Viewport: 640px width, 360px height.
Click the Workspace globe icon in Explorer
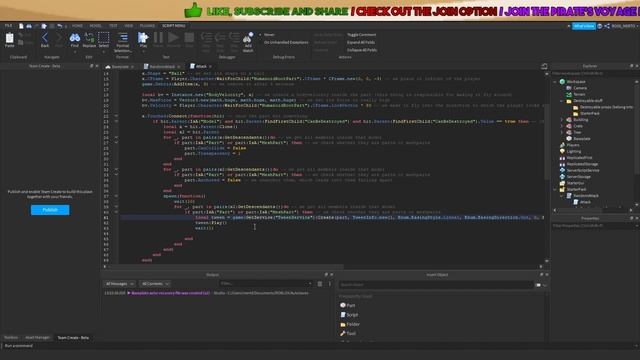(562, 82)
